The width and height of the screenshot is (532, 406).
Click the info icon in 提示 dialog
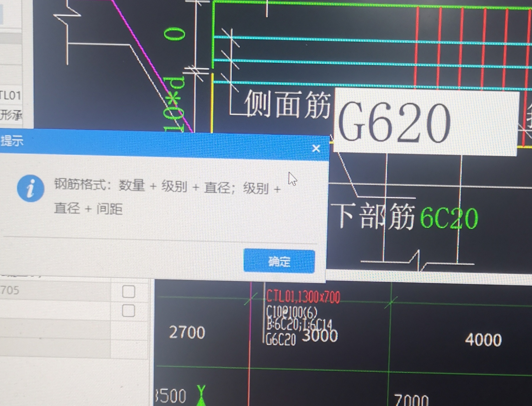[30, 189]
